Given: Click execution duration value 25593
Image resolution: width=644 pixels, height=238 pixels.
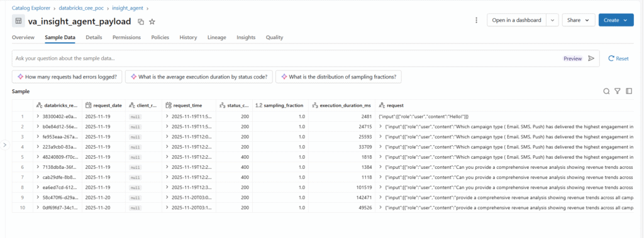Looking at the screenshot, I should click(365, 137).
